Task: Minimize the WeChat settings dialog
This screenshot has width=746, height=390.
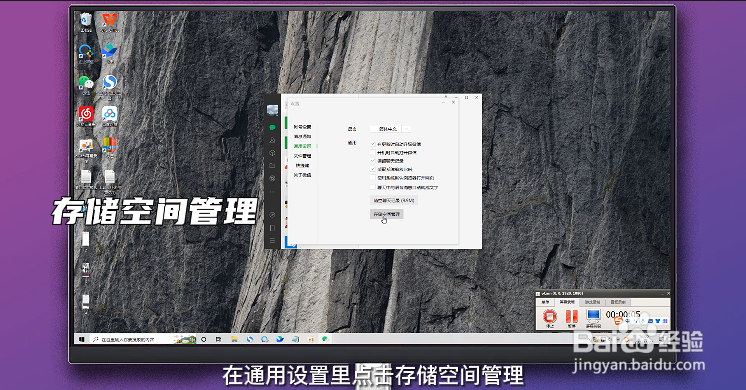Action: point(443,102)
